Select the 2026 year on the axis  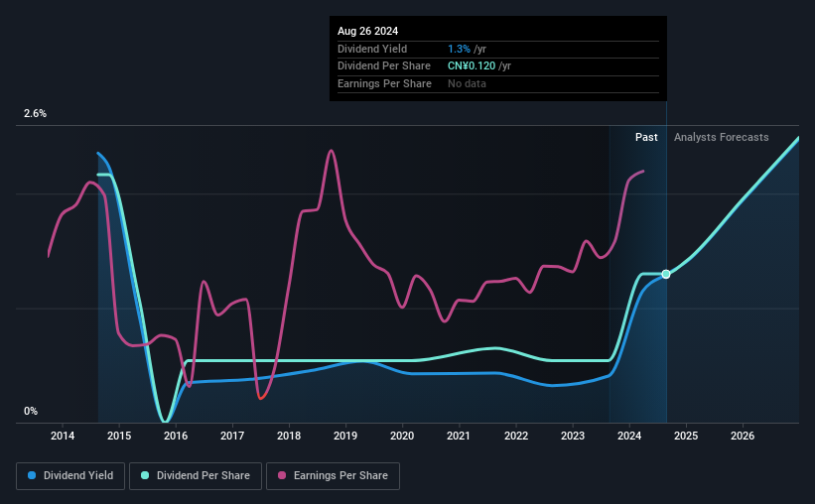tap(743, 436)
